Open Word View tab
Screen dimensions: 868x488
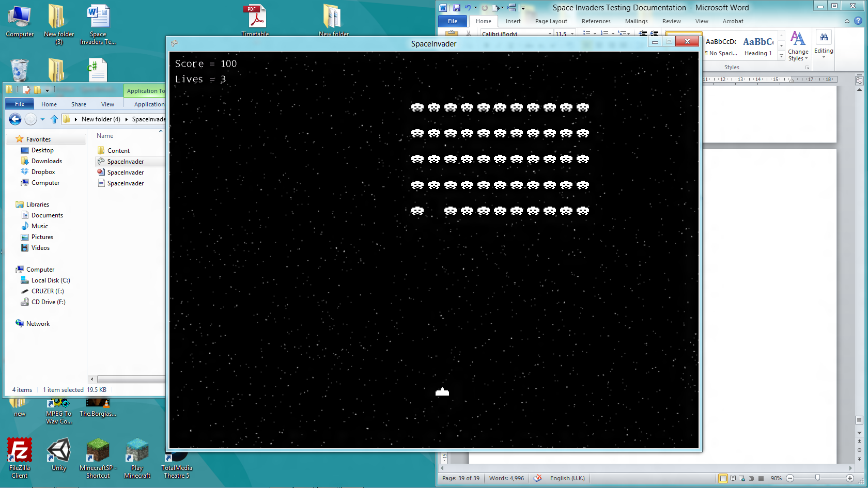[702, 21]
